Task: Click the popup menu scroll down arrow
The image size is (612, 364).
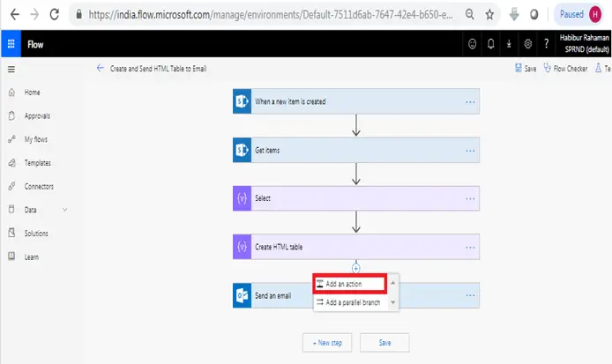Action: (x=393, y=302)
